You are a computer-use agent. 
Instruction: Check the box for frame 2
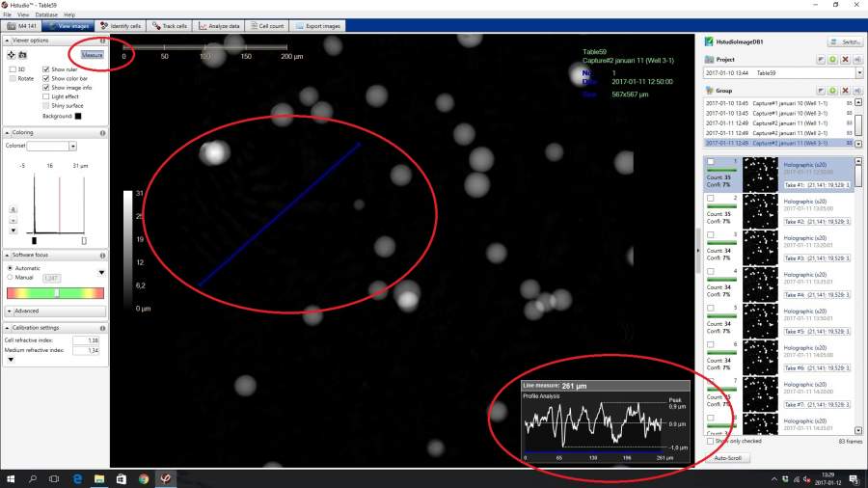(x=711, y=198)
